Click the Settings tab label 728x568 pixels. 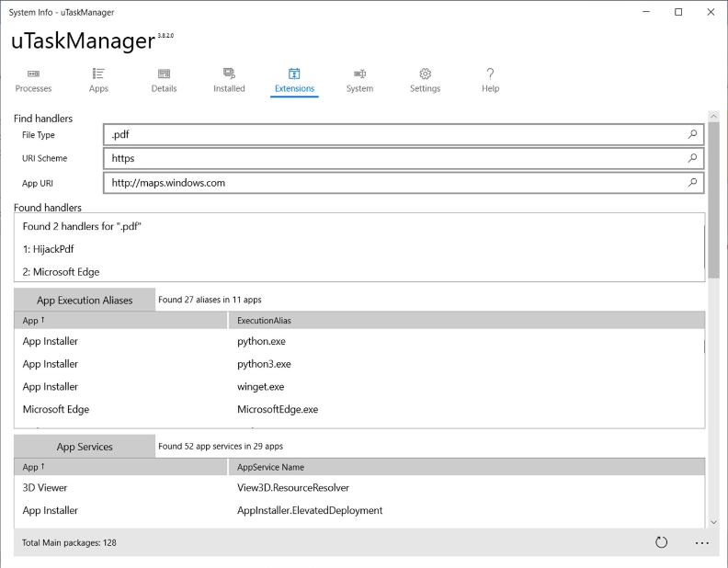pos(425,88)
